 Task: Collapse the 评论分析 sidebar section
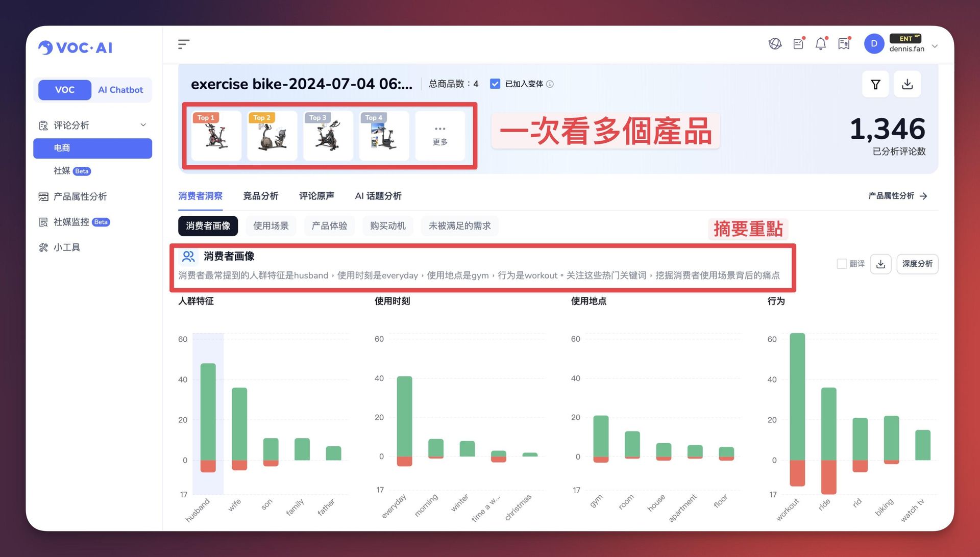point(143,125)
